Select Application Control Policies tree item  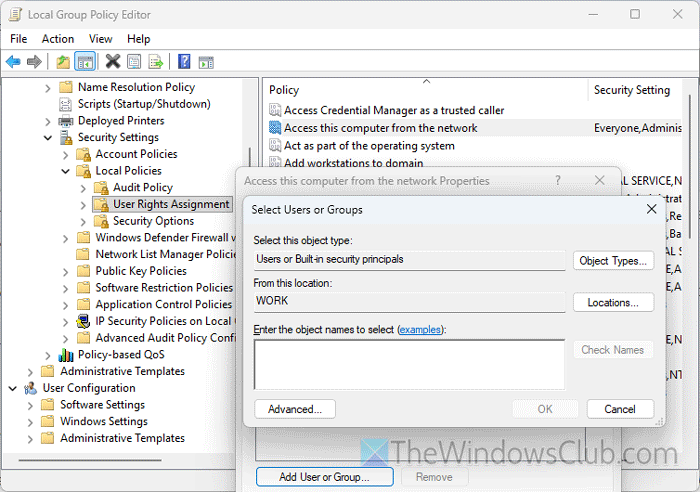tap(163, 304)
